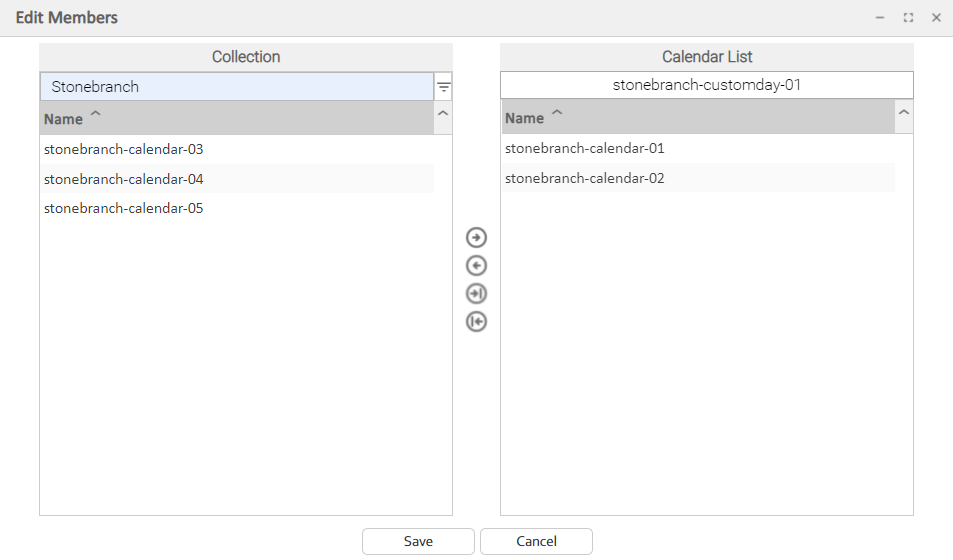Select stonebranch-calendar-02 in Calendar List

tap(585, 179)
